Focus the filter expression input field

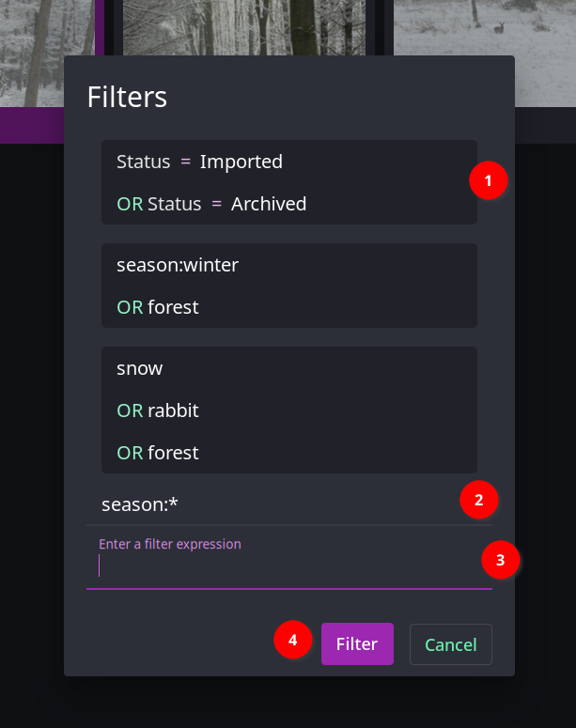point(288,566)
